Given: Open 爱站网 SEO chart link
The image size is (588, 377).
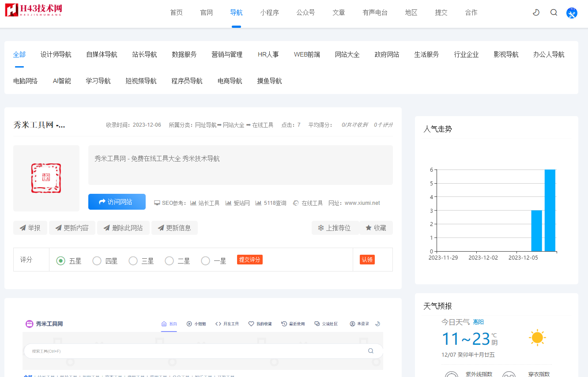Looking at the screenshot, I should point(237,203).
